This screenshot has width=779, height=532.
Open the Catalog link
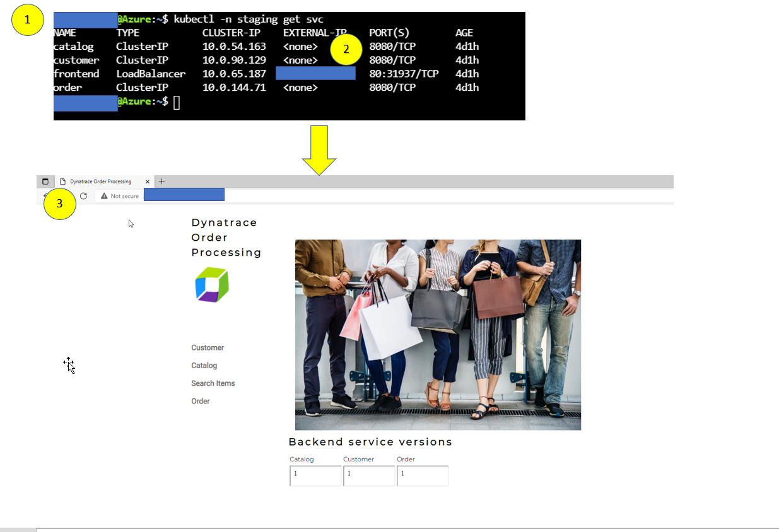(204, 366)
